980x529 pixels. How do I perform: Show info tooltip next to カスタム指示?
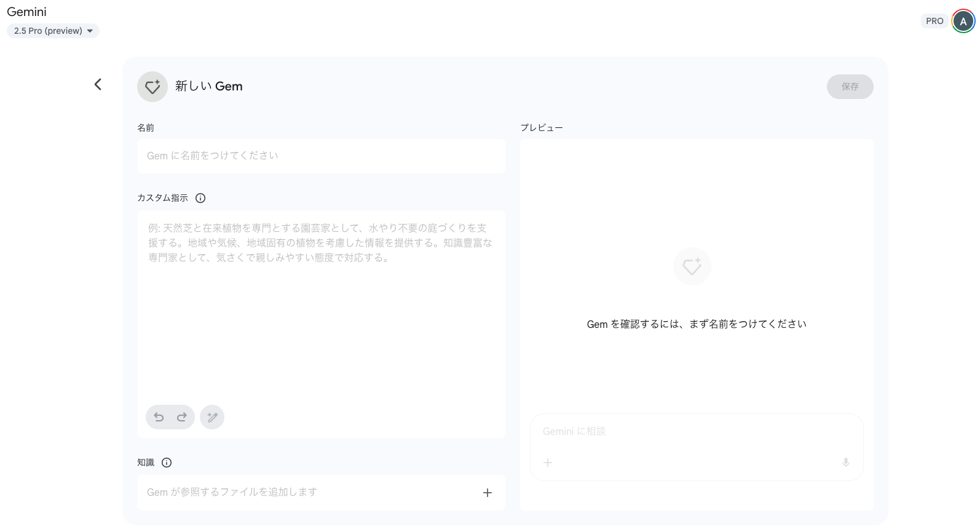tap(200, 198)
